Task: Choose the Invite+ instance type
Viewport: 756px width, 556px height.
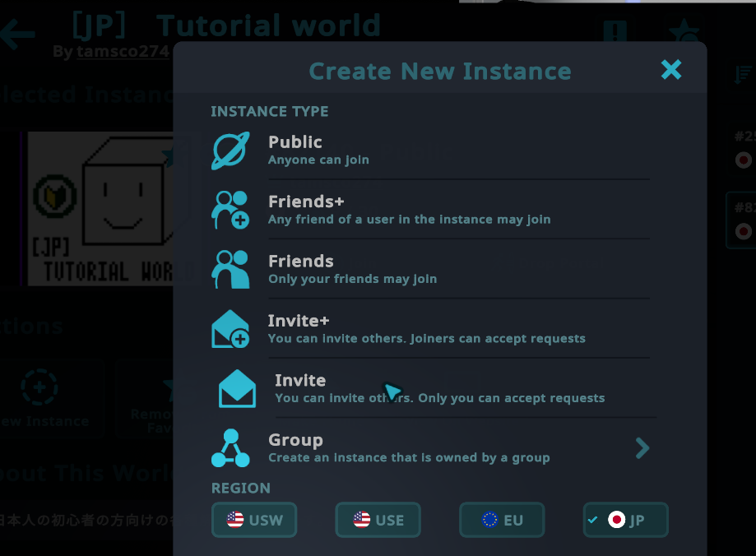Action: tap(430, 329)
